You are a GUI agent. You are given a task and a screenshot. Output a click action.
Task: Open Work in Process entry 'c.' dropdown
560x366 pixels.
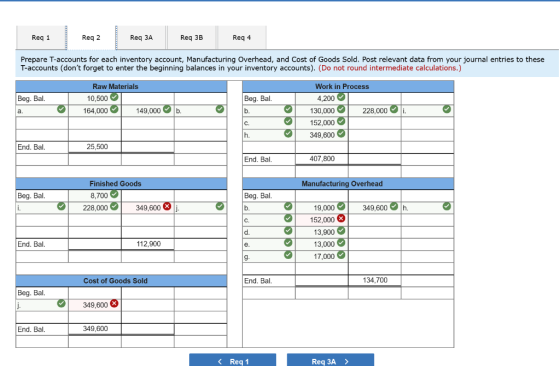269,122
